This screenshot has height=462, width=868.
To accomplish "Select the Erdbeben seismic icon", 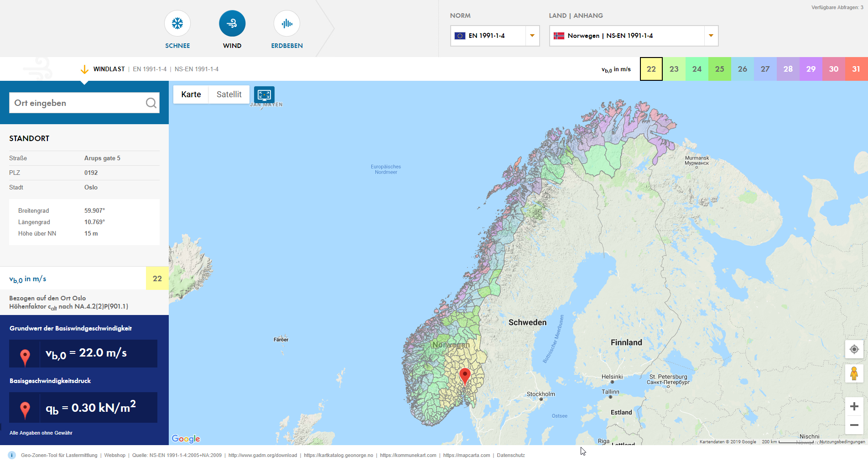I will click(x=287, y=24).
